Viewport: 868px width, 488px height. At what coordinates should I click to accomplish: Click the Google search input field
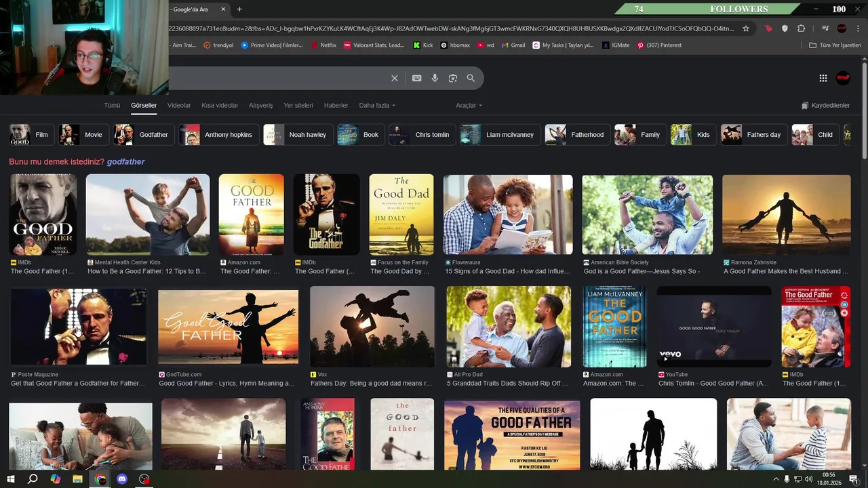click(x=278, y=78)
